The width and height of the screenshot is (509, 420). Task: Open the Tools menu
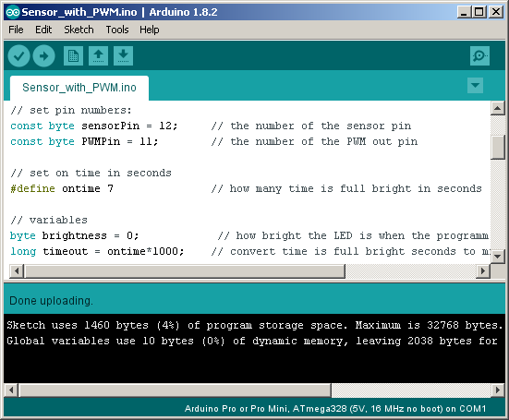click(x=117, y=30)
